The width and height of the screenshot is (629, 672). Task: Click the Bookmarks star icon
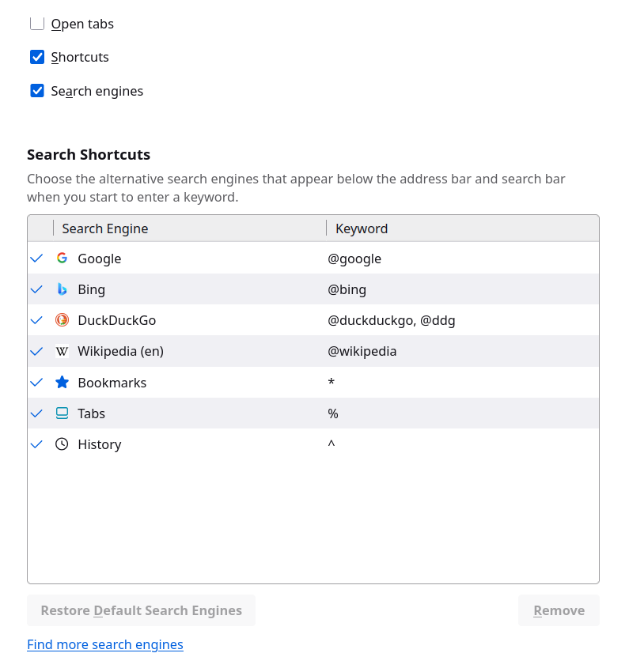click(x=63, y=382)
